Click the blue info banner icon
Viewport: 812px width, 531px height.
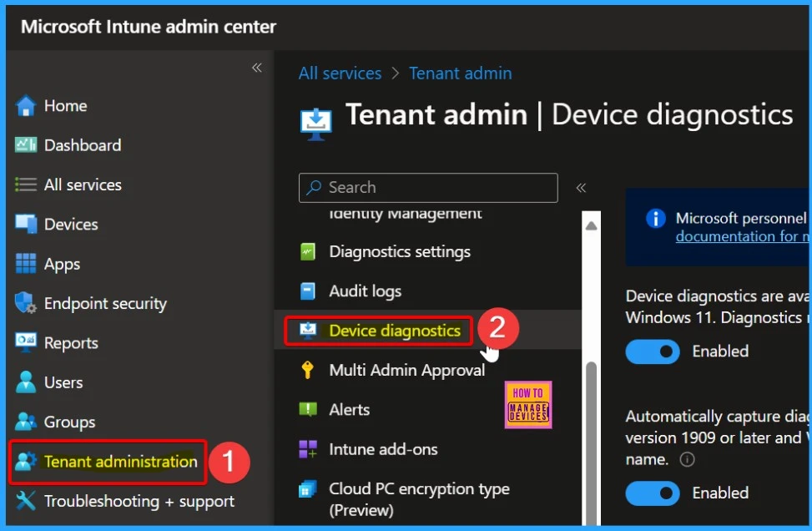click(656, 218)
